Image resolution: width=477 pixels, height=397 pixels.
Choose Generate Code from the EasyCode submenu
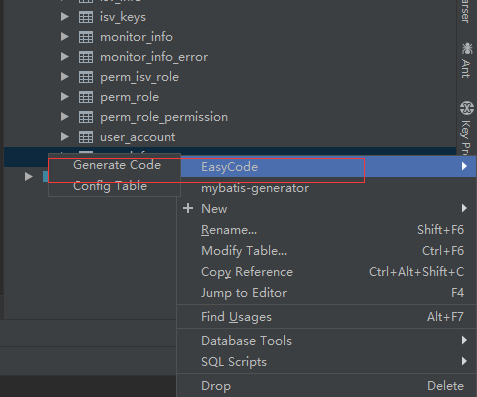pyautogui.click(x=115, y=165)
